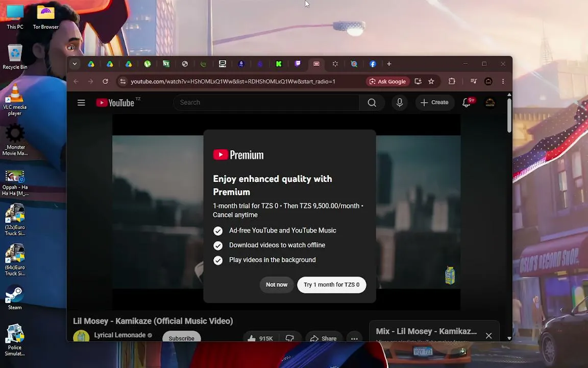Subscribe to Lyrical Lemonade
The width and height of the screenshot is (588, 368).
182,337
